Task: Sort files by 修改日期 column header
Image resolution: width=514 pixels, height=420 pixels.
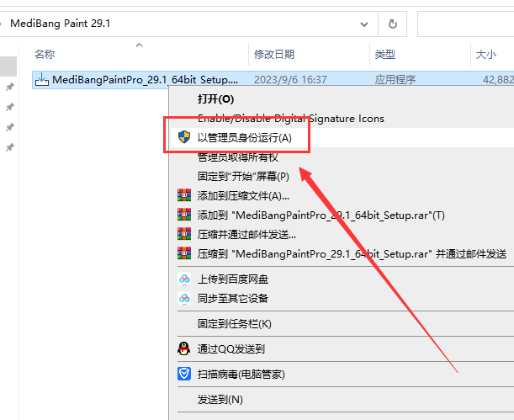Action: pos(274,54)
